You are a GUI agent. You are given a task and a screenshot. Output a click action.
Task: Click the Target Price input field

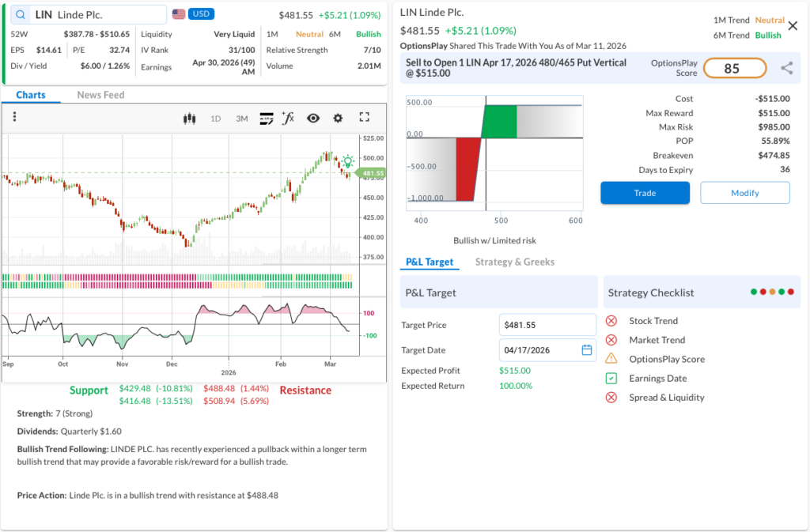click(547, 325)
